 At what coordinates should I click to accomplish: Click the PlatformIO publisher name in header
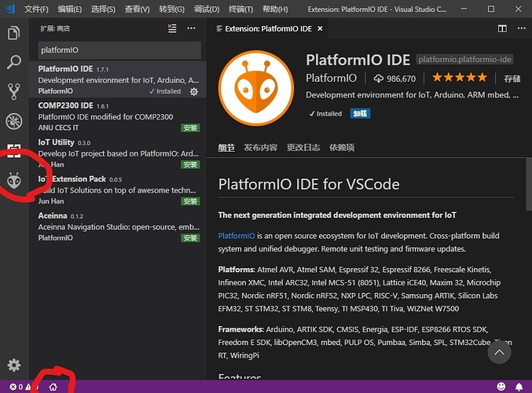click(x=331, y=78)
